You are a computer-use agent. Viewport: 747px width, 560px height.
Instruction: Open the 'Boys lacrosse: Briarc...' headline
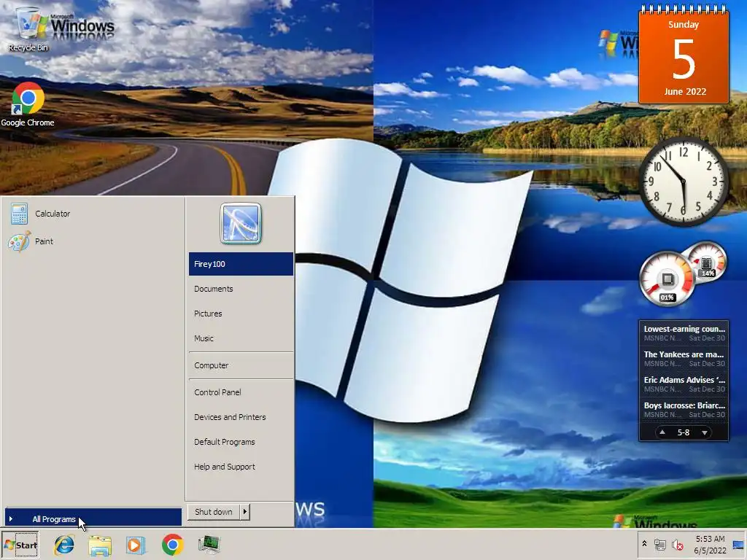pos(684,410)
